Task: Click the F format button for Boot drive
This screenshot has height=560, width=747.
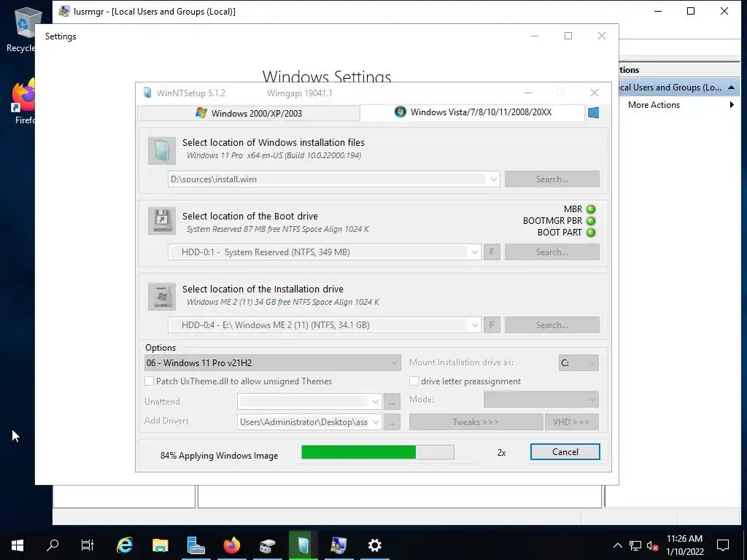Action: click(x=492, y=252)
